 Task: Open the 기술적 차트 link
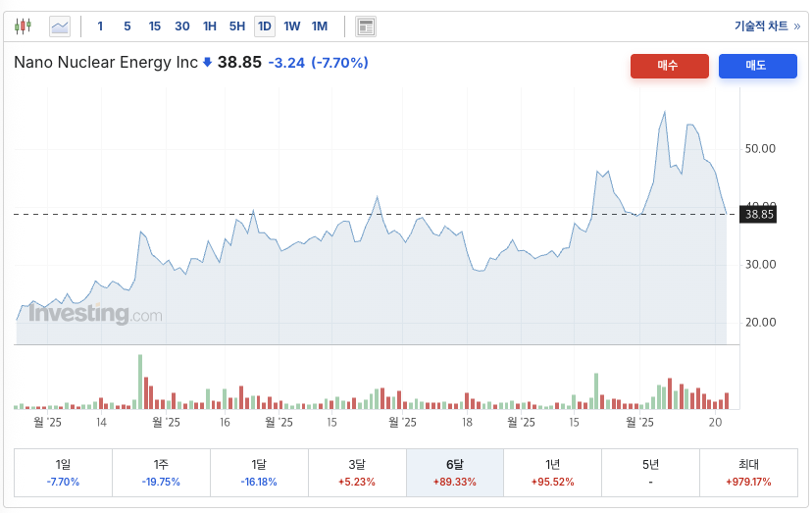pyautogui.click(x=766, y=26)
